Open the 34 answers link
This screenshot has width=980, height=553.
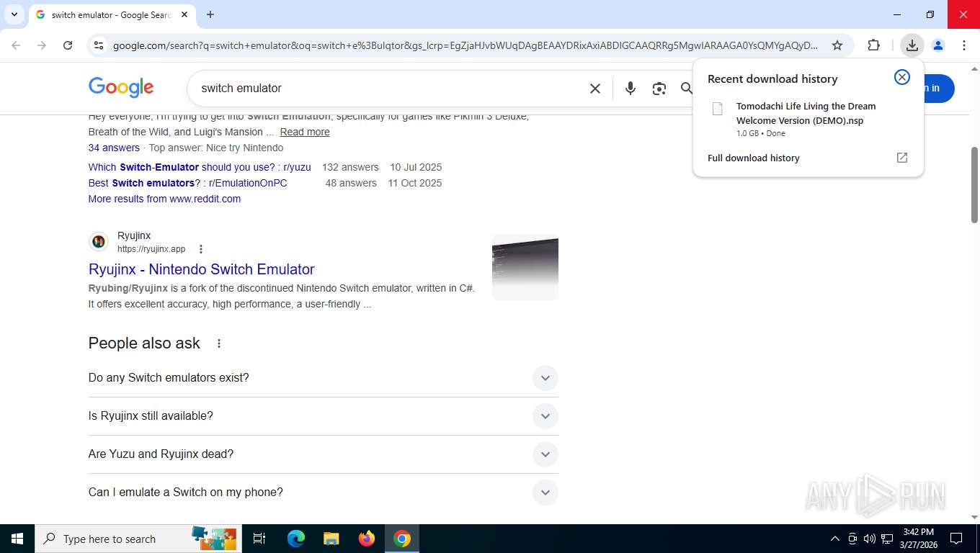(x=114, y=148)
